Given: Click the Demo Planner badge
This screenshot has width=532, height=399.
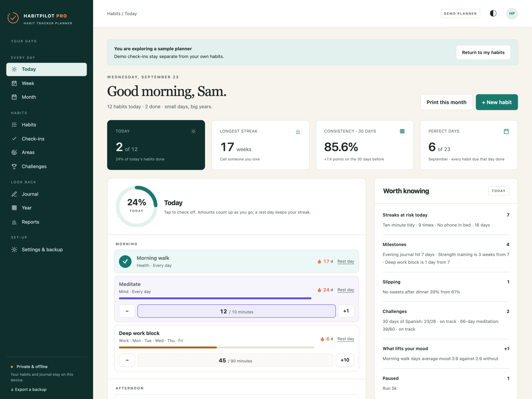Looking at the screenshot, I should [x=460, y=14].
